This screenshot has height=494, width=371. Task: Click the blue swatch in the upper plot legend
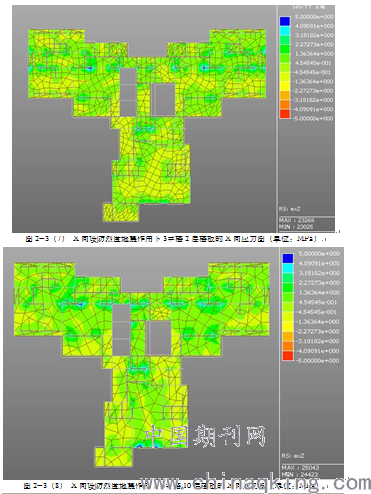tap(285, 21)
